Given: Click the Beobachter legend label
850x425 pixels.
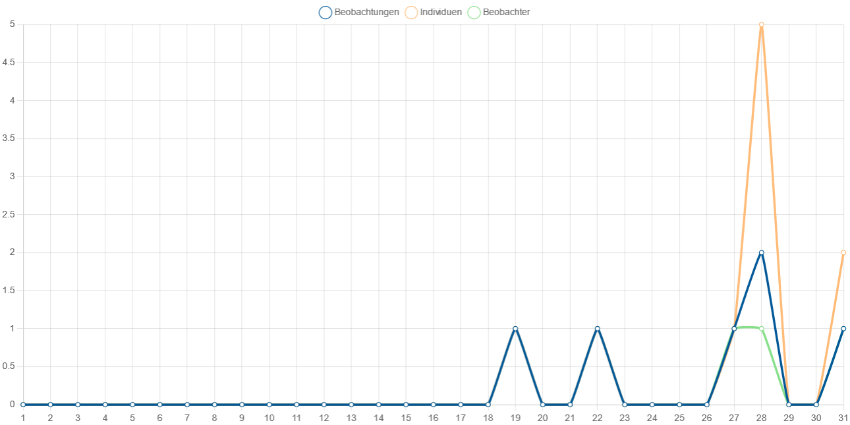Looking at the screenshot, I should (x=506, y=12).
